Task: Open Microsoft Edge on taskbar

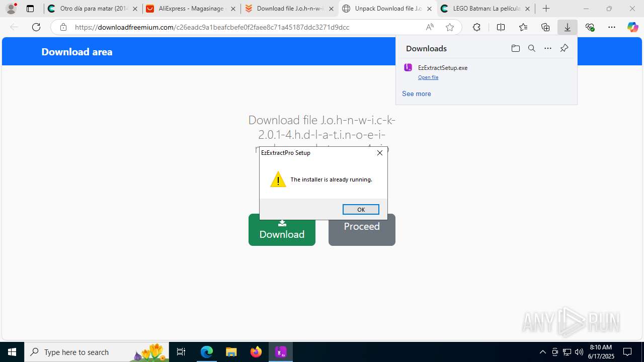Action: [x=207, y=352]
